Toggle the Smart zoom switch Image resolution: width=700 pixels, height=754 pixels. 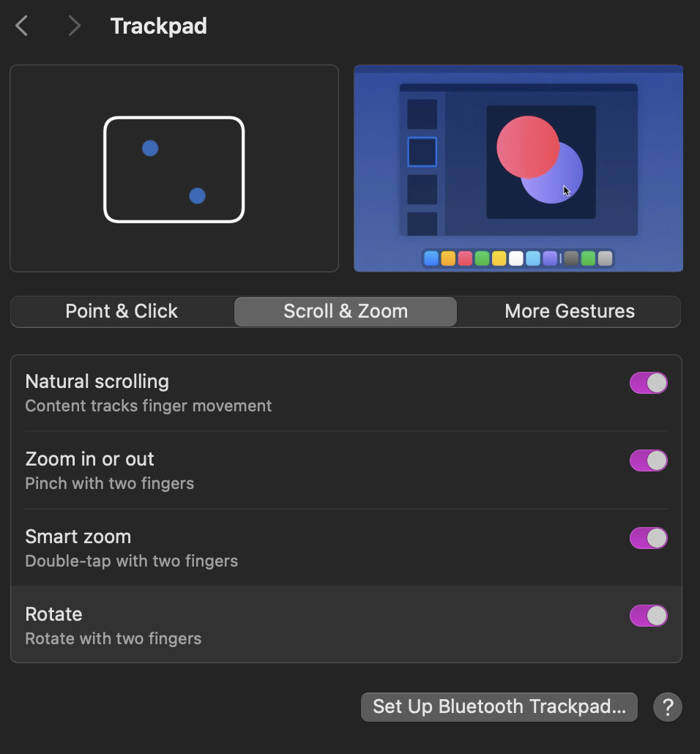point(648,538)
